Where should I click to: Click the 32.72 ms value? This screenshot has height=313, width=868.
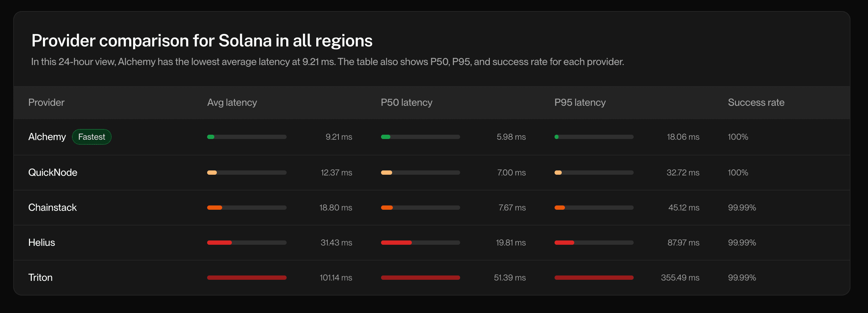(683, 173)
